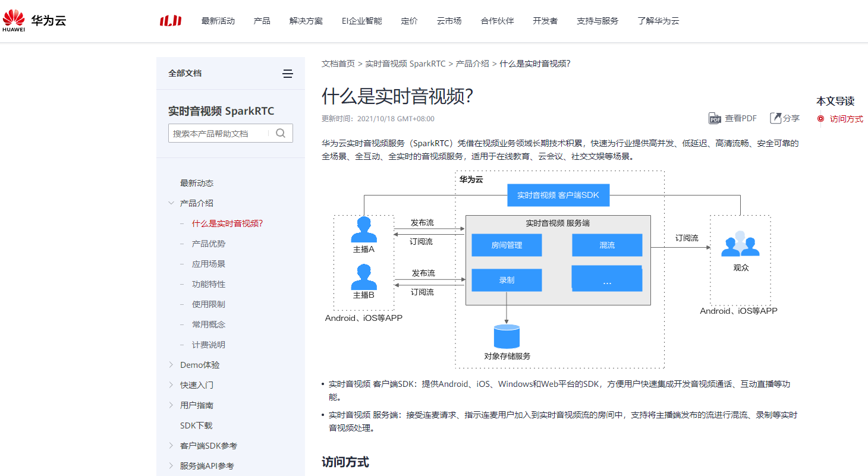Toggle the 全部文档 hamburger menu icon

coord(288,74)
